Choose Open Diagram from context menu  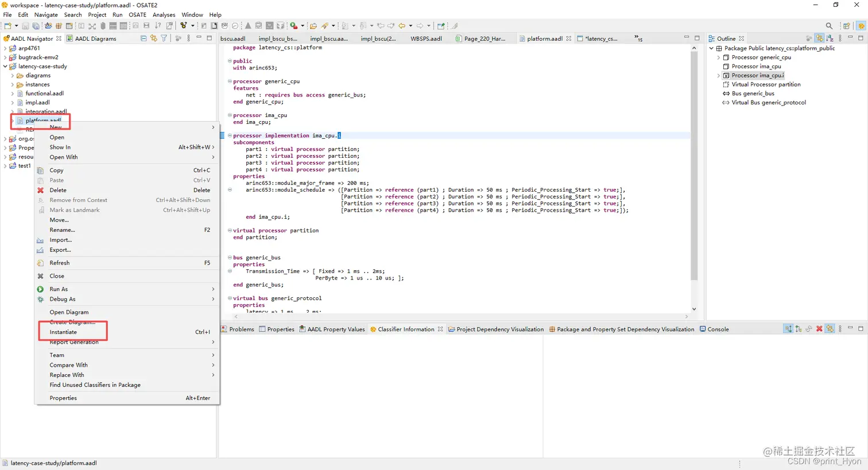point(126,312)
